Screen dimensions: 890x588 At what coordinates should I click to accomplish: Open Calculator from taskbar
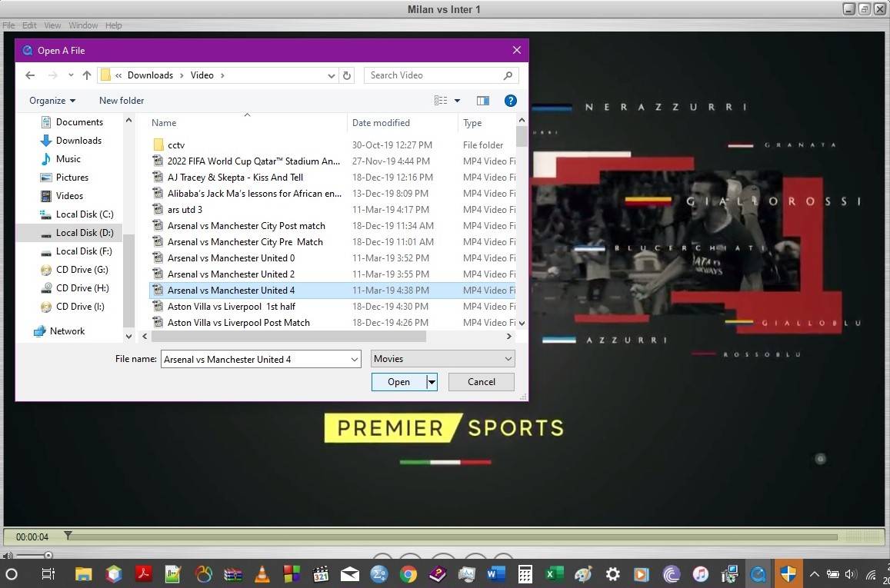525,574
